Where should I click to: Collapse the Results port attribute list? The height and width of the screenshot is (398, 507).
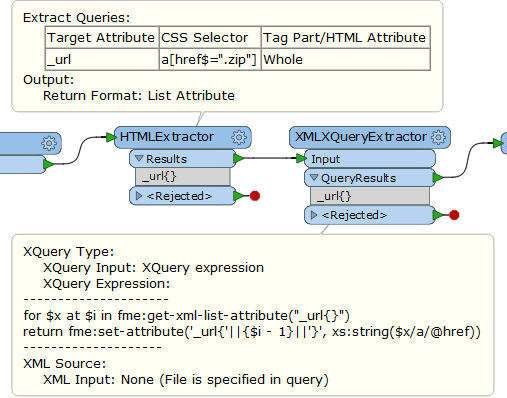(139, 158)
